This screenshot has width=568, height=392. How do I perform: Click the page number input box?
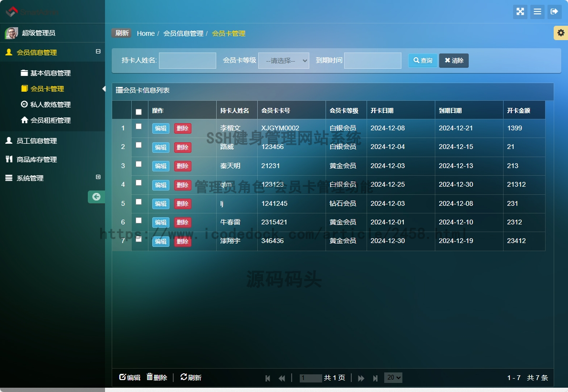pos(311,378)
